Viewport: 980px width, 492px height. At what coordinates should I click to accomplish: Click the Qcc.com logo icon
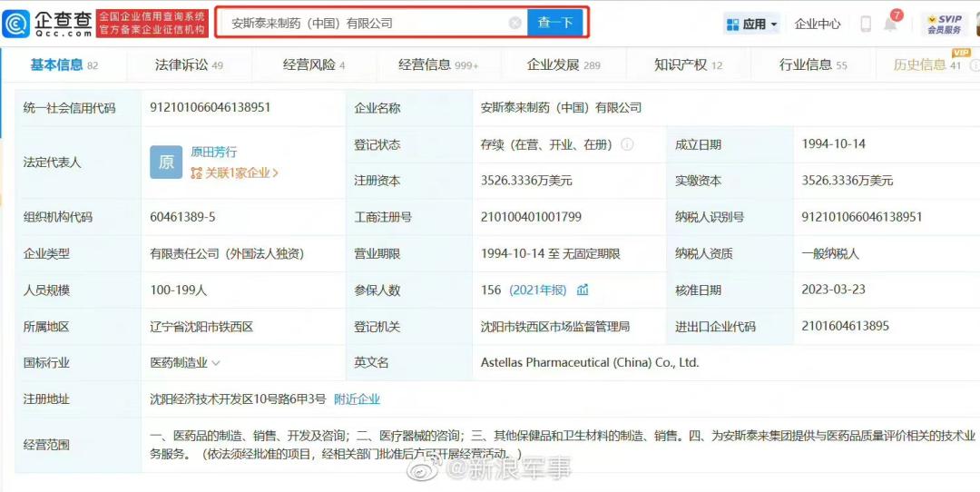pyautogui.click(x=16, y=24)
